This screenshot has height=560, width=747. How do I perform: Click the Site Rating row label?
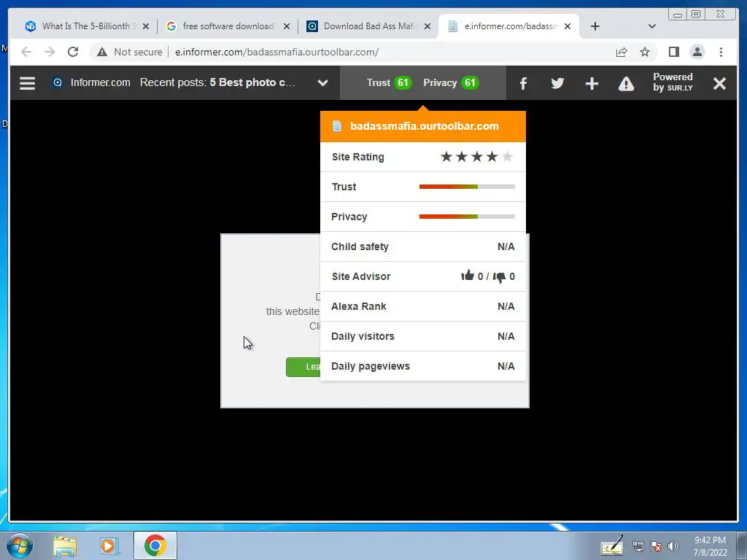pyautogui.click(x=357, y=157)
